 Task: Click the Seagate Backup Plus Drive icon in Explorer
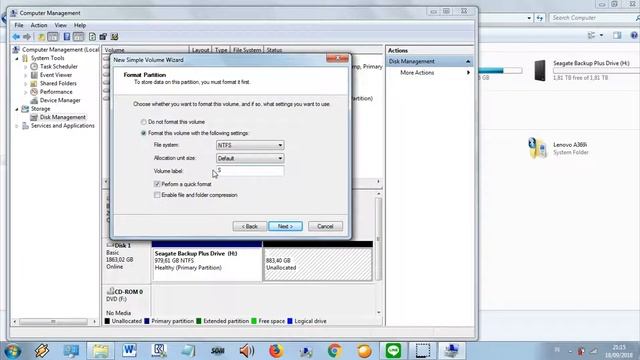[540, 70]
